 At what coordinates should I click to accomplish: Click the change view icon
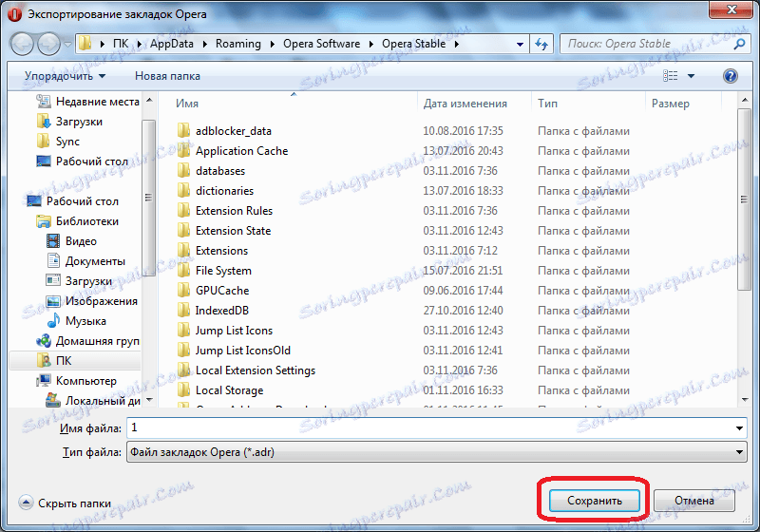click(671, 76)
